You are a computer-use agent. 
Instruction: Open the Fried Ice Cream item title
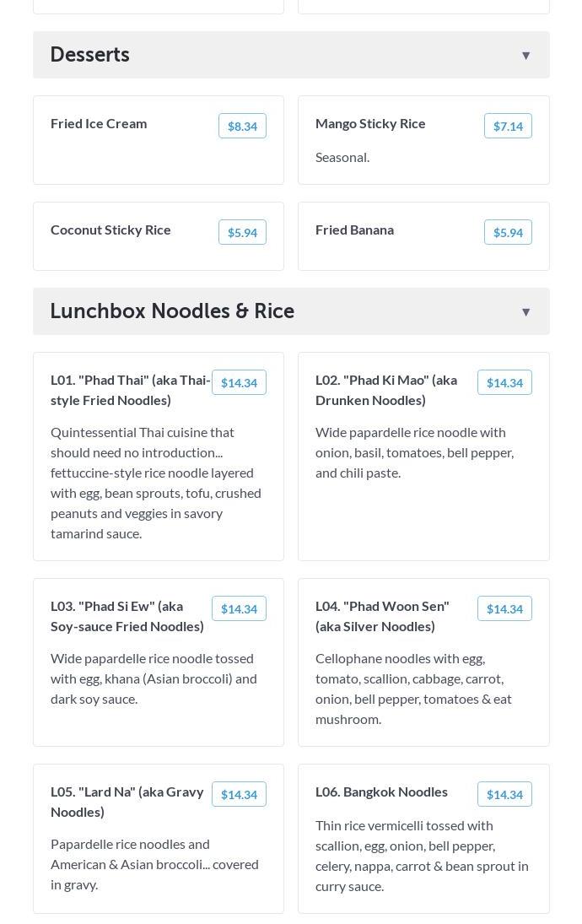(99, 123)
